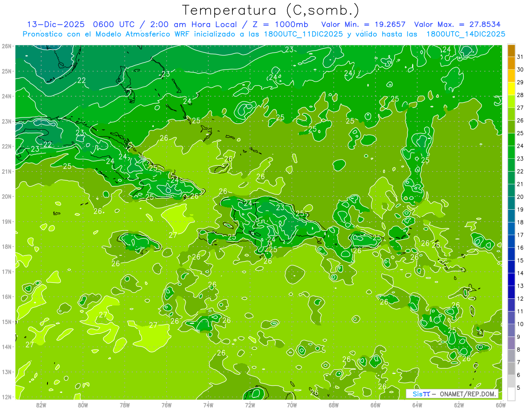Click the "72W" longitude axis label

pyautogui.click(x=250, y=405)
